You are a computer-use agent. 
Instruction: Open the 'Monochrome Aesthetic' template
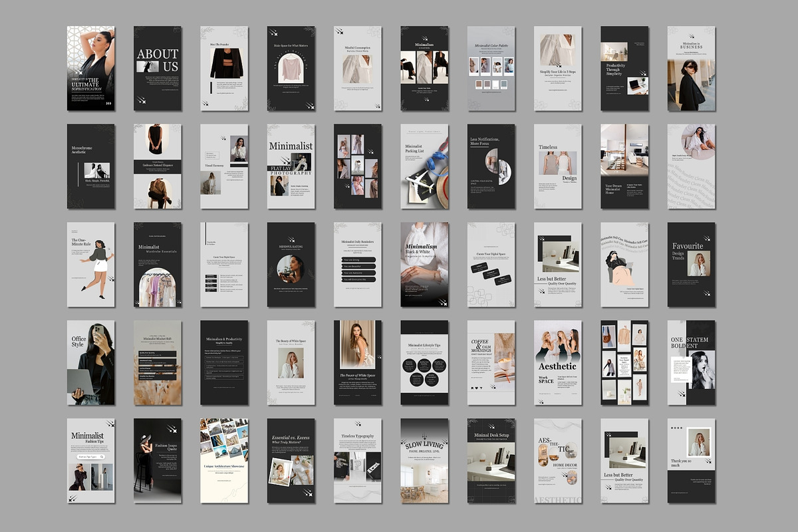[91, 166]
